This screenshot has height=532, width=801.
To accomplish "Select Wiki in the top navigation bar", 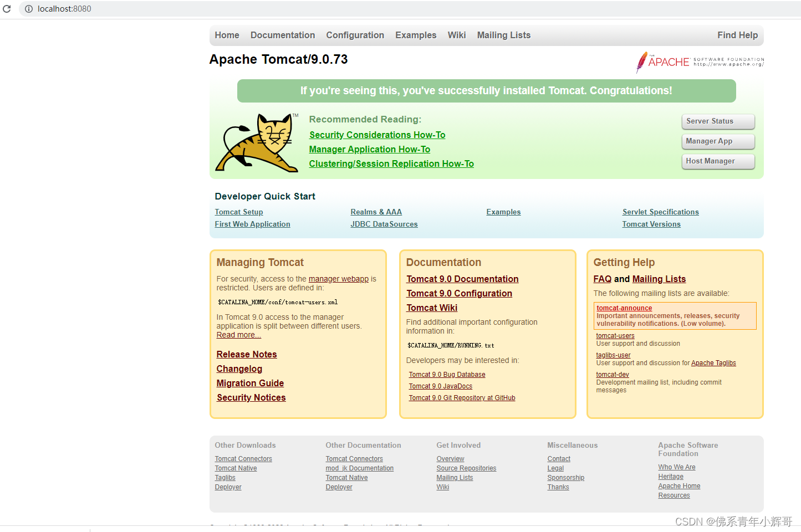I will pos(457,35).
